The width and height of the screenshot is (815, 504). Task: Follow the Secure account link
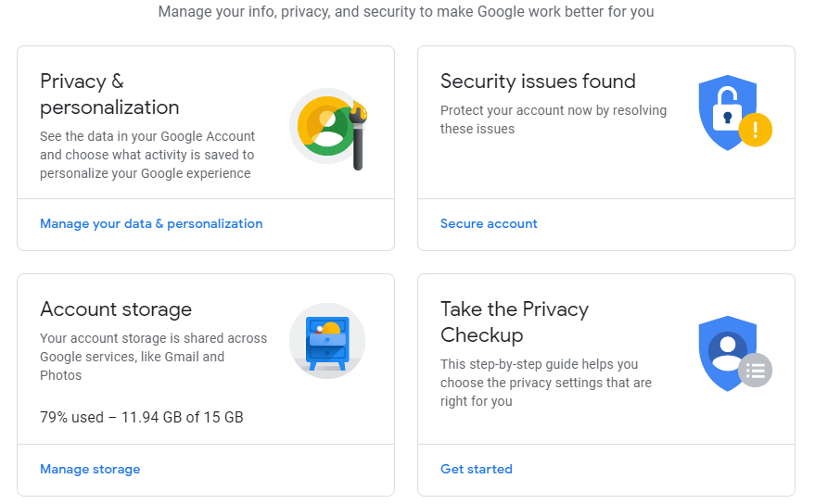pyautogui.click(x=489, y=223)
